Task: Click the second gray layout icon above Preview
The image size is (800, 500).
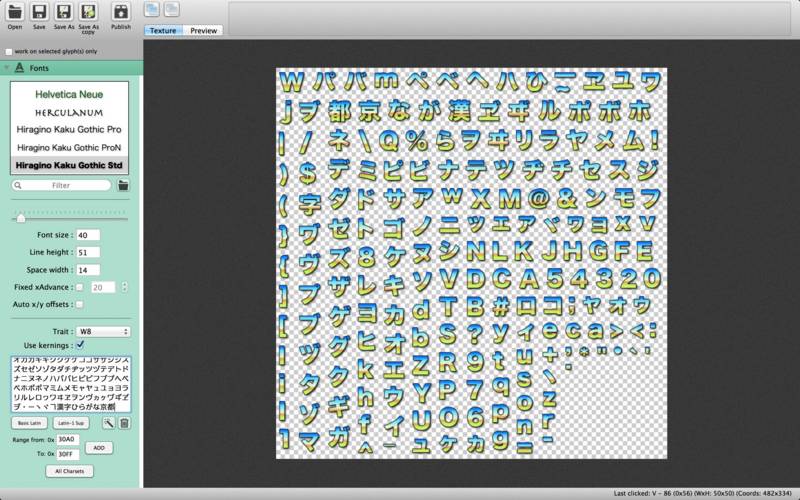Action: (172, 9)
